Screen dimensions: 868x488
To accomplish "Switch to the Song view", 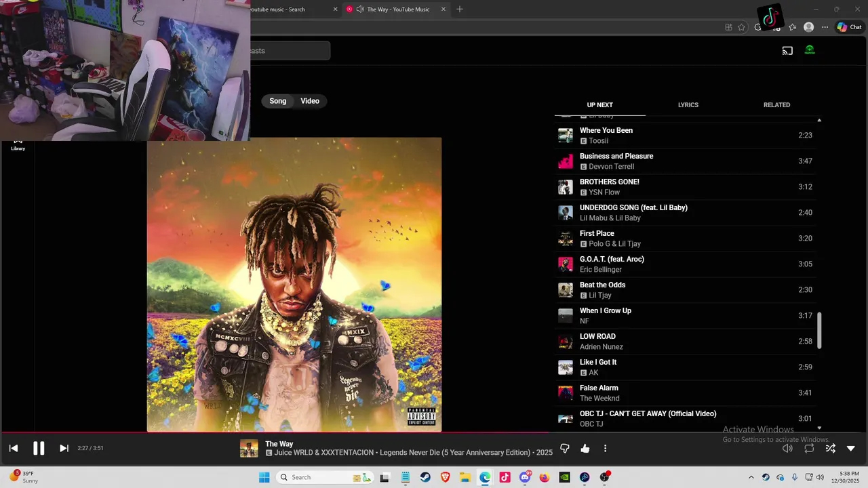I will pyautogui.click(x=278, y=101).
